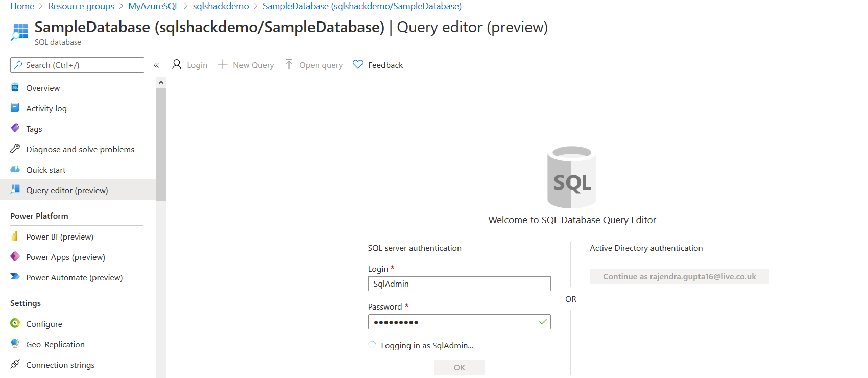Screen dimensions: 868x378
Task: Click the purple Tags icon
Action: (15, 128)
